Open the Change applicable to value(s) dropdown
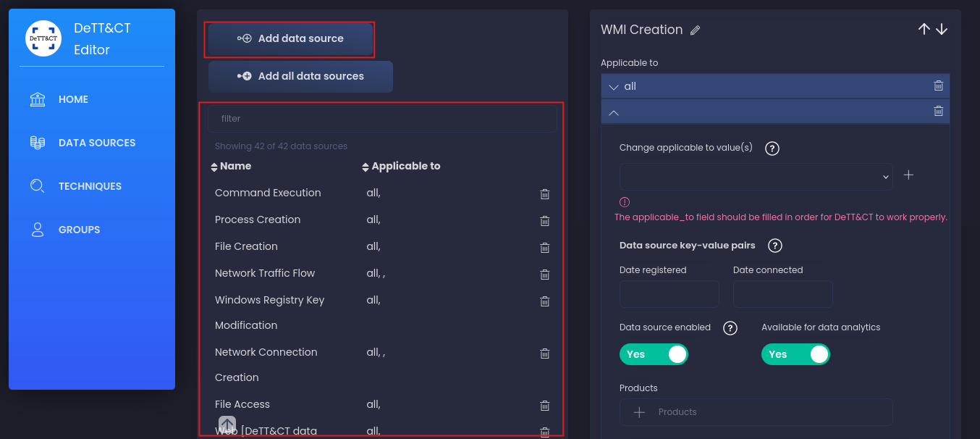Screen dimensions: 980x439 click(x=756, y=177)
